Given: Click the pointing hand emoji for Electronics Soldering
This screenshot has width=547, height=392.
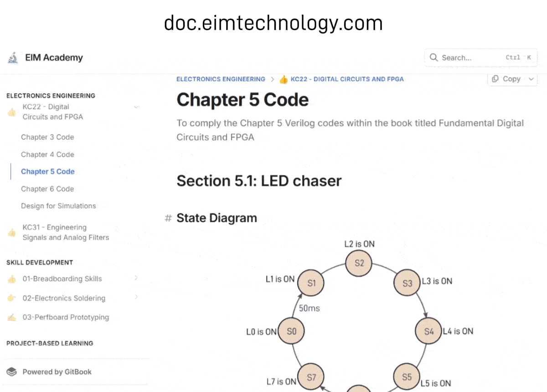Looking at the screenshot, I should pos(12,298).
